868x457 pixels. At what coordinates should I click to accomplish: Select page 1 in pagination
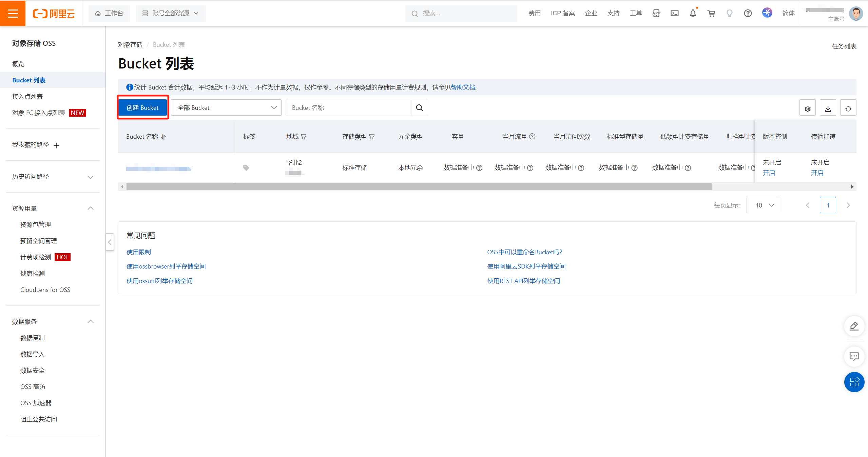click(x=828, y=205)
